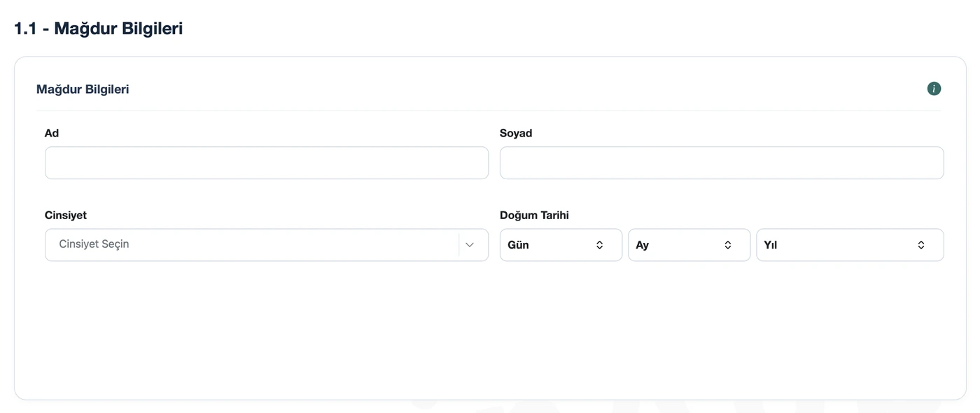Click the '1.1 - Mağdur Bilgileri' page title
This screenshot has width=980, height=413.
pos(99,29)
